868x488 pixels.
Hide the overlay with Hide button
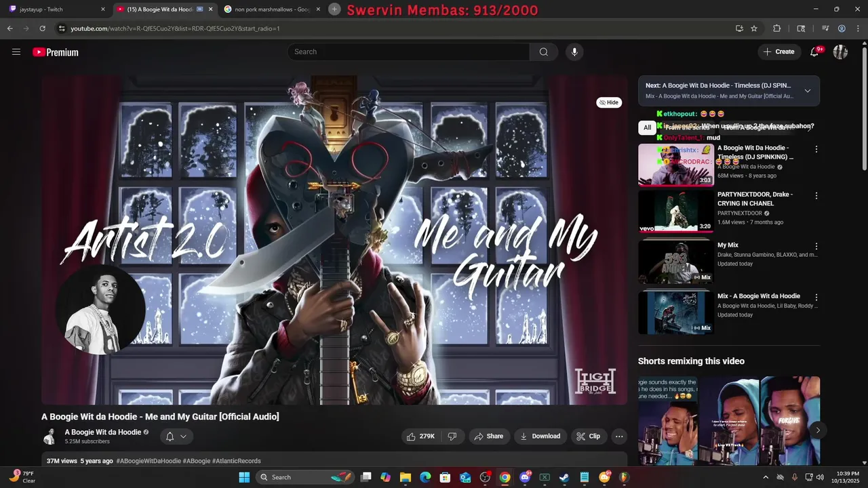609,102
